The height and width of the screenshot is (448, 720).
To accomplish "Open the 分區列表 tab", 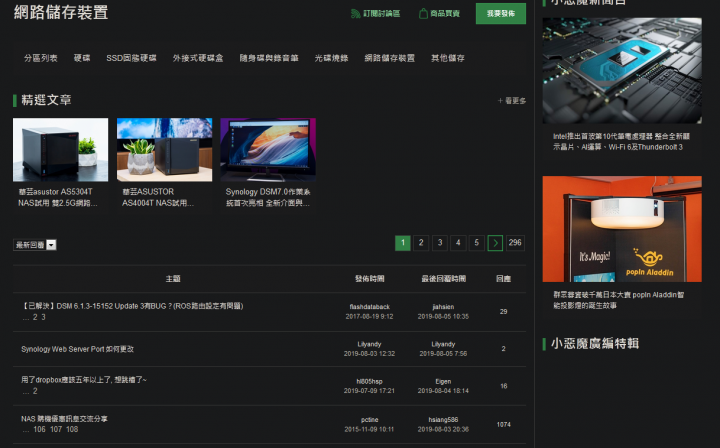I will click(x=40, y=58).
